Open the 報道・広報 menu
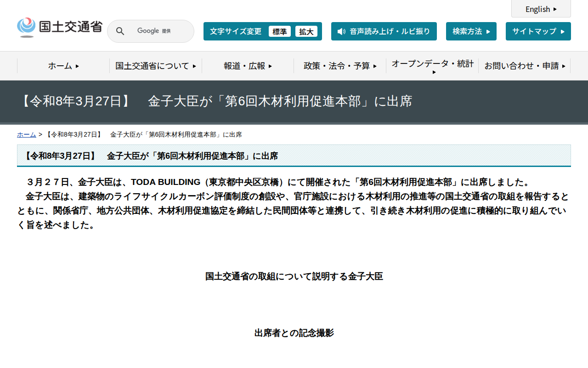 pyautogui.click(x=248, y=66)
